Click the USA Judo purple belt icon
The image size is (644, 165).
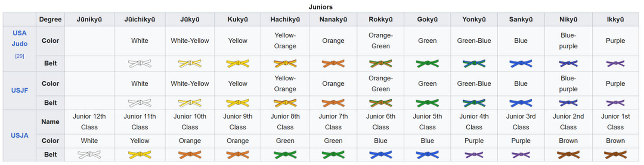pos(615,64)
